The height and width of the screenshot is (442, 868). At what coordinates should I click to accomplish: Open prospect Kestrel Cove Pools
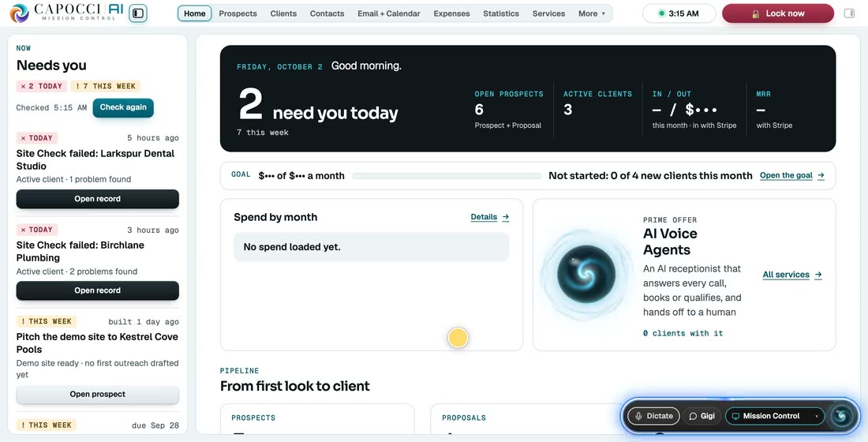pyautogui.click(x=97, y=395)
